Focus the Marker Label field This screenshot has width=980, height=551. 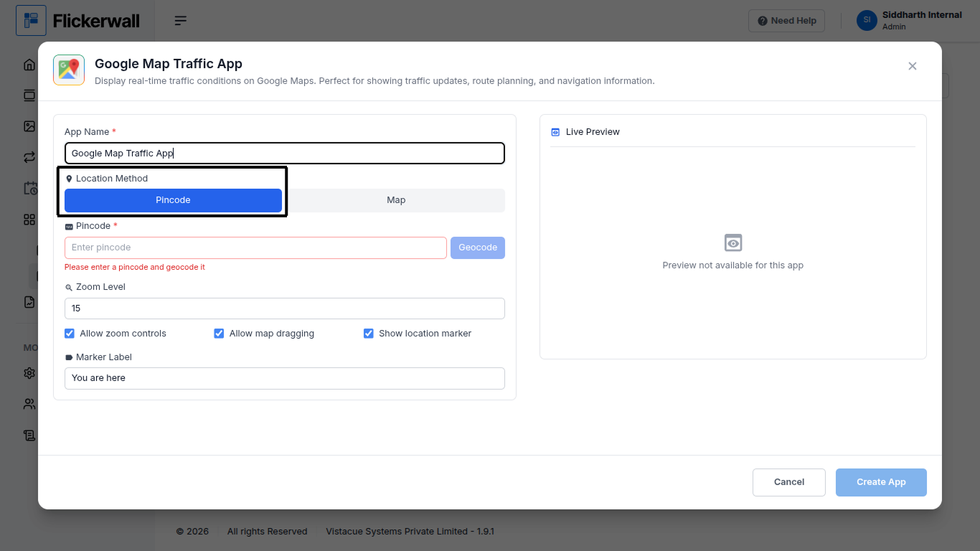(x=285, y=378)
